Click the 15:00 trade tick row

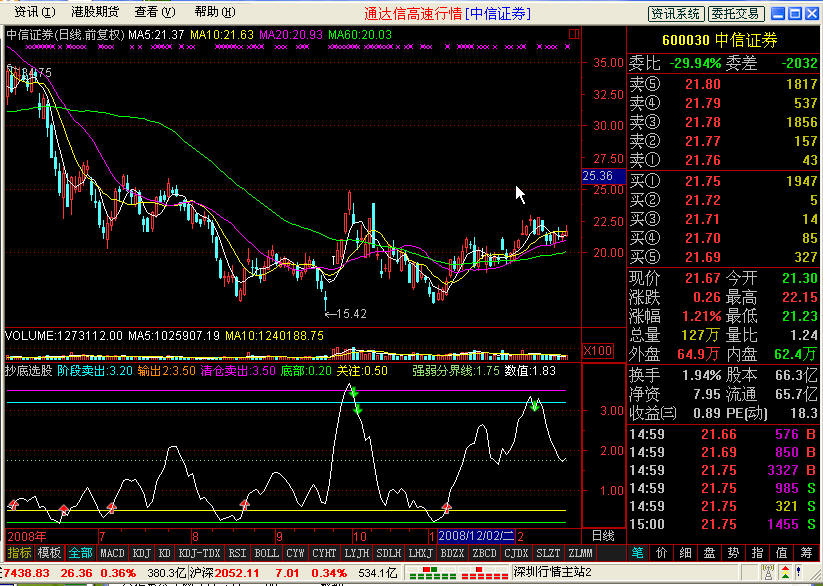[x=723, y=524]
